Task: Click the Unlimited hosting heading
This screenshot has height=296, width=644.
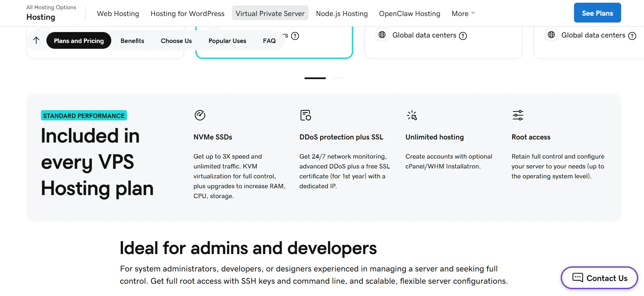Action: [434, 137]
